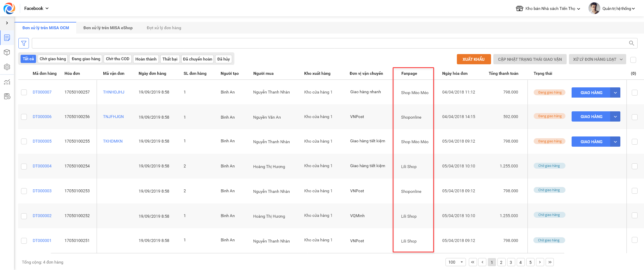Screen dimensions: 644x270
Task: Filter by Hoàn thành status
Action: click(x=146, y=59)
